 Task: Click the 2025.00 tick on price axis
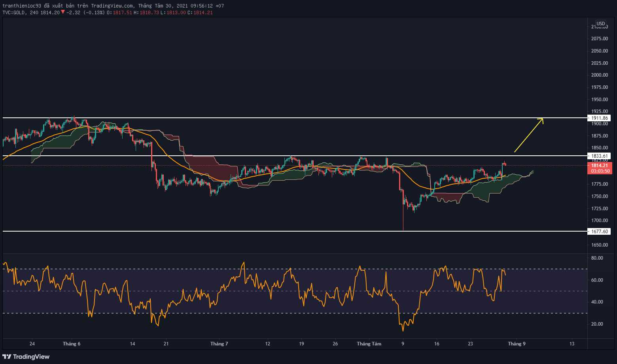click(600, 63)
